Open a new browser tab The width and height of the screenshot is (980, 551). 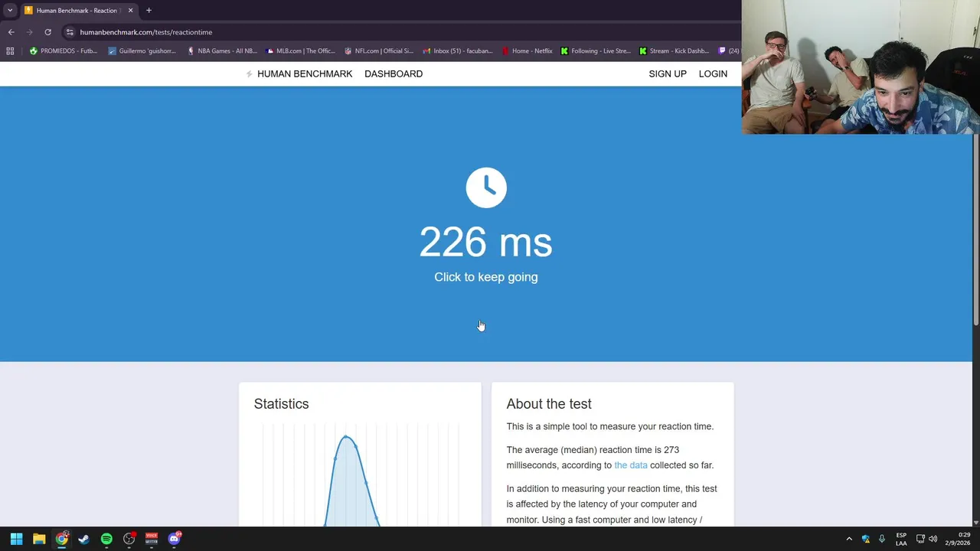(x=149, y=11)
